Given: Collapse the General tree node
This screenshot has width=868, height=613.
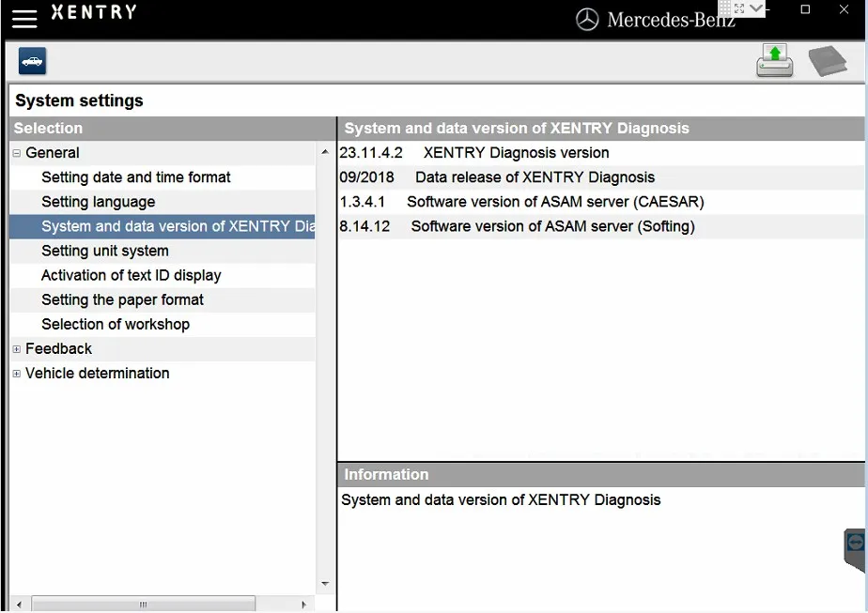Looking at the screenshot, I should pyautogui.click(x=17, y=153).
